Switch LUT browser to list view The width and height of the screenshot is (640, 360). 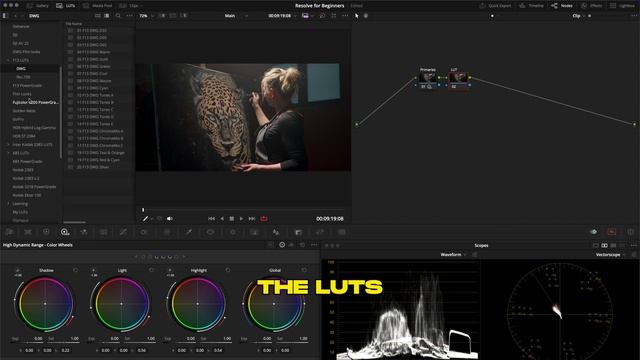(x=107, y=16)
